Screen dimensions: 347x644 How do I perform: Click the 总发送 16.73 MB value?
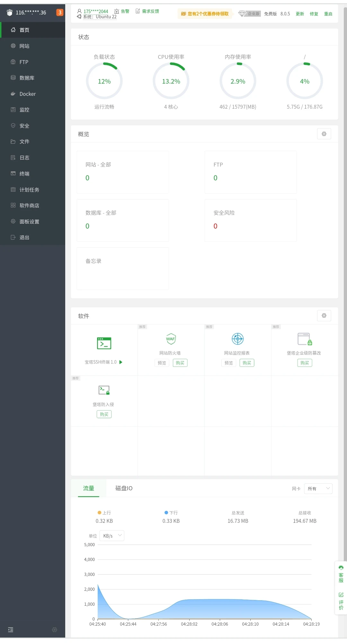tap(238, 521)
